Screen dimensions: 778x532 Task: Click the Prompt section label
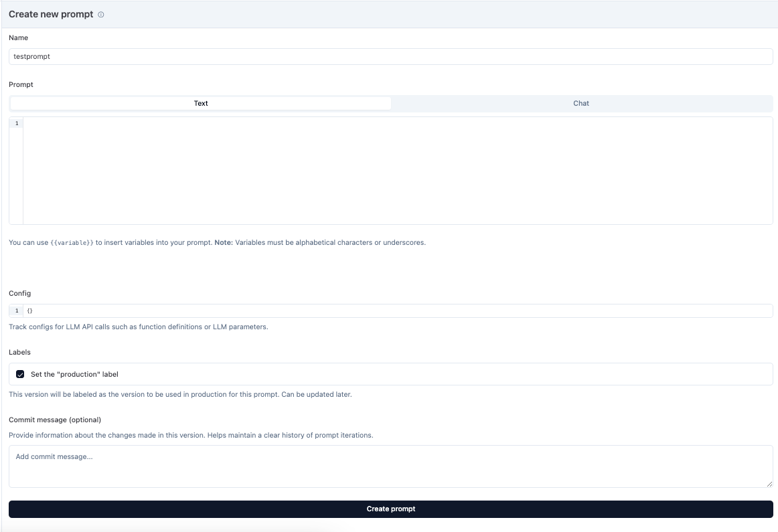click(x=21, y=85)
